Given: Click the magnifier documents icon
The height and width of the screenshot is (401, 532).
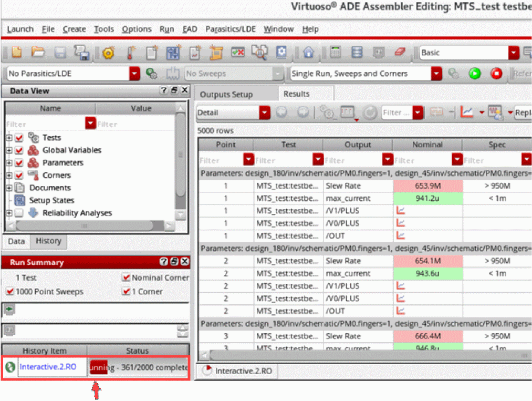Looking at the screenshot, I should [259, 53].
